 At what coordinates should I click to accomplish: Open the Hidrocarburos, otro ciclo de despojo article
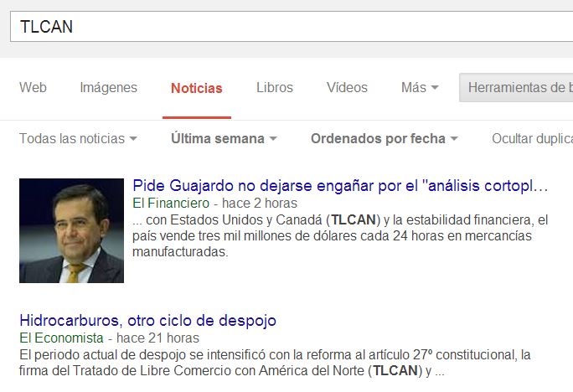[x=148, y=321]
